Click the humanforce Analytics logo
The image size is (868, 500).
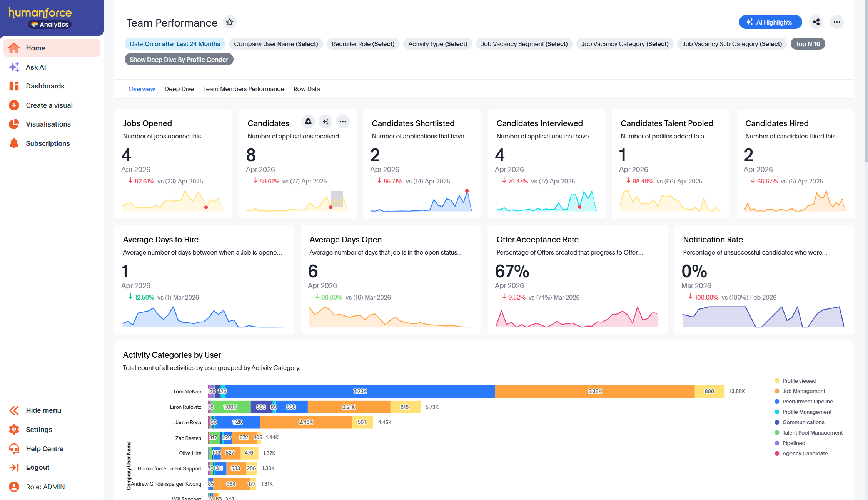(40, 18)
